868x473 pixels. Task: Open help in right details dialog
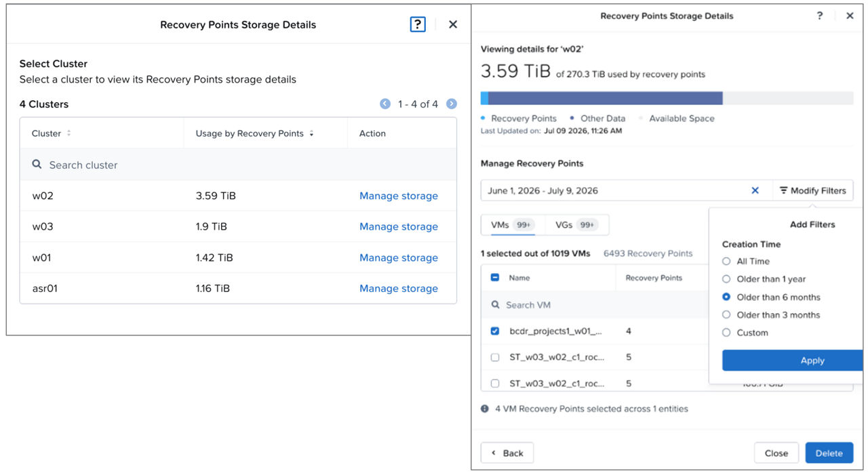[x=820, y=16]
